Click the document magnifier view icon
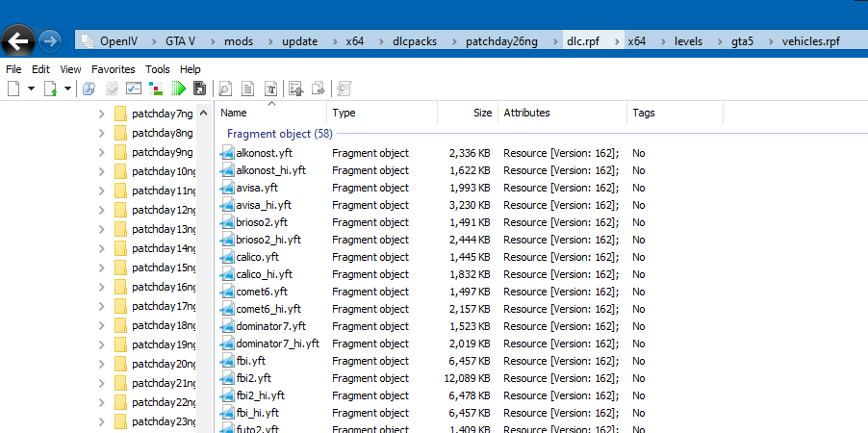Image resolution: width=868 pixels, height=433 pixels. coord(225,89)
